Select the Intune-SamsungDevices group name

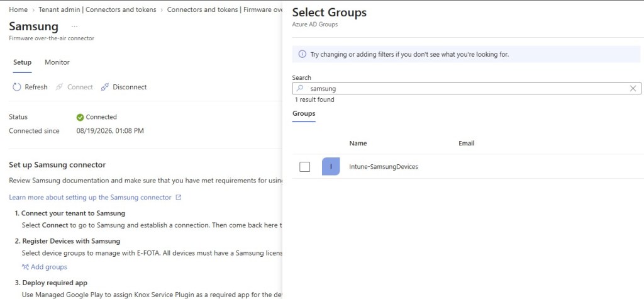384,167
